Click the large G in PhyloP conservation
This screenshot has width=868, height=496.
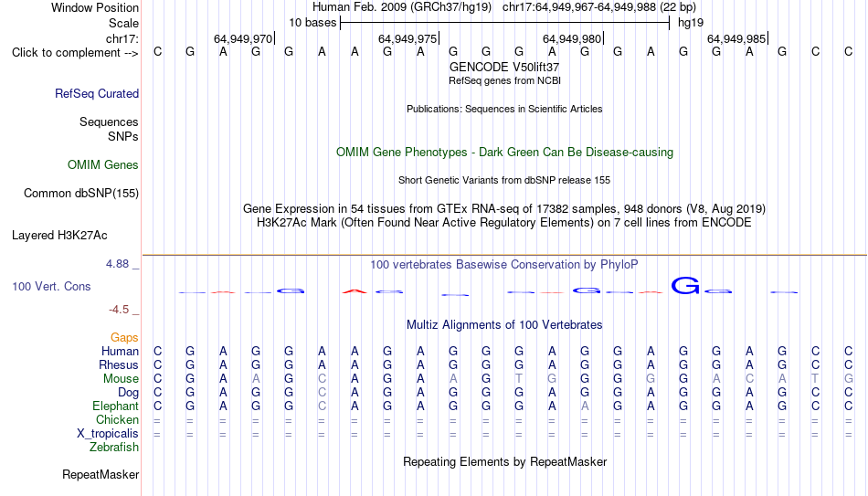pyautogui.click(x=685, y=286)
